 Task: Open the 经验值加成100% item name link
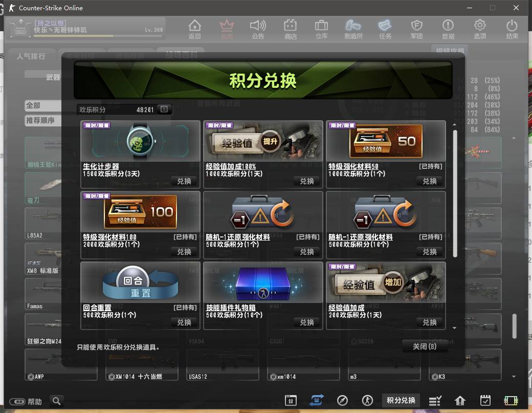coord(231,166)
